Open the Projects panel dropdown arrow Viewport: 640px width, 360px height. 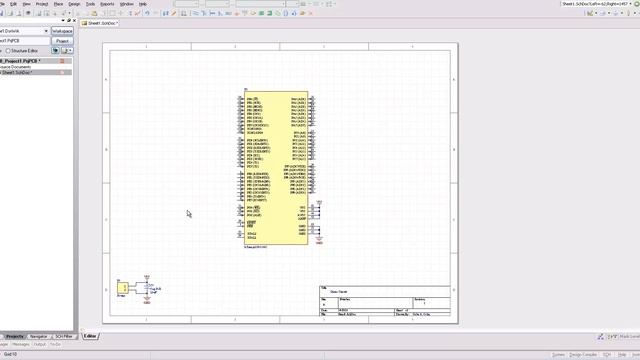[x=63, y=20]
